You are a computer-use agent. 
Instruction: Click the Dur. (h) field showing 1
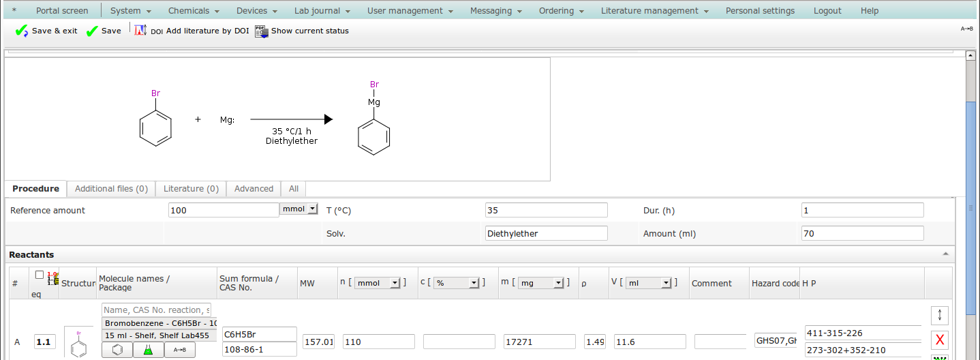click(x=862, y=210)
